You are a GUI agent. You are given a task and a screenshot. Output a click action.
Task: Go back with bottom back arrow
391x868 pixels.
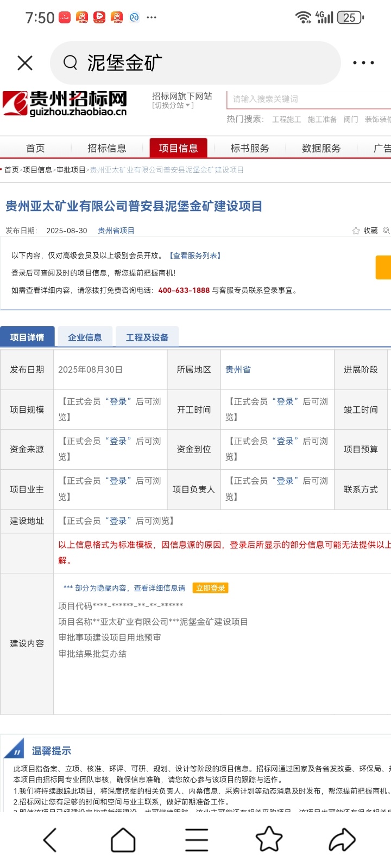50,840
